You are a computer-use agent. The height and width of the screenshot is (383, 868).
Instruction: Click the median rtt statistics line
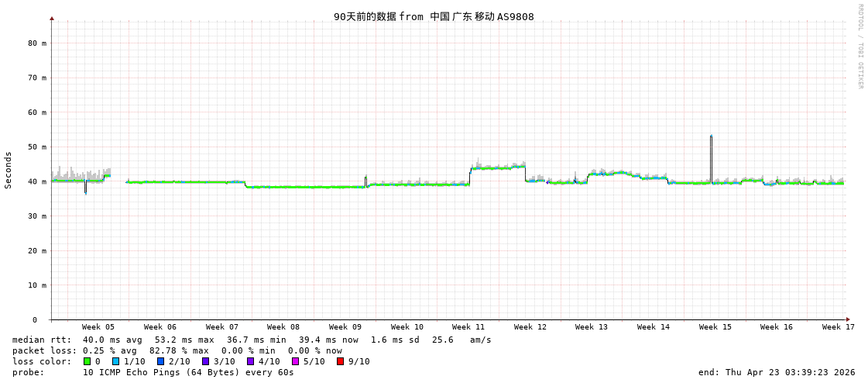click(252, 340)
